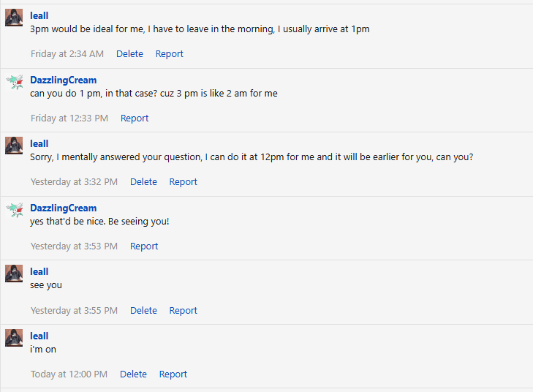Click leall's avatar beside "Sorry, I mentally answered" message

tap(14, 146)
